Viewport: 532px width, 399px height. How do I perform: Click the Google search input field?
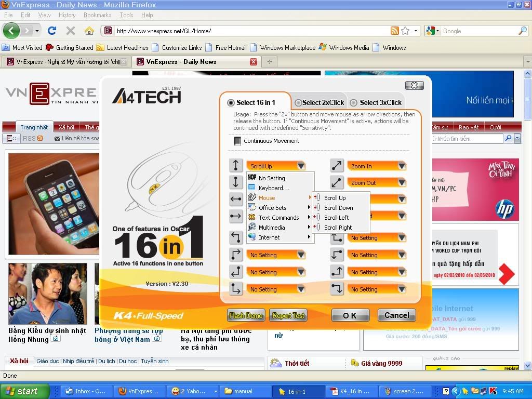480,31
